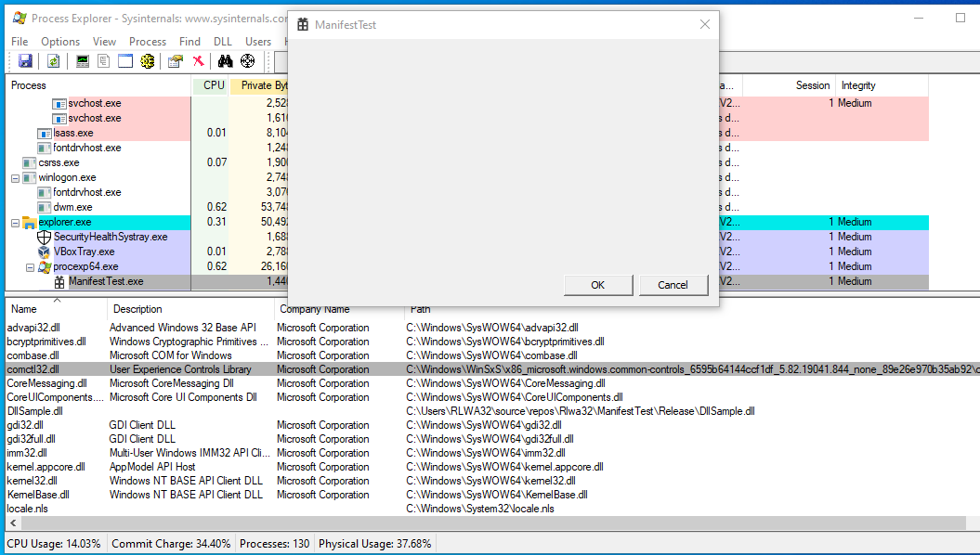This screenshot has height=555, width=980.
Task: Click the red X Kill Process icon
Action: click(x=198, y=61)
